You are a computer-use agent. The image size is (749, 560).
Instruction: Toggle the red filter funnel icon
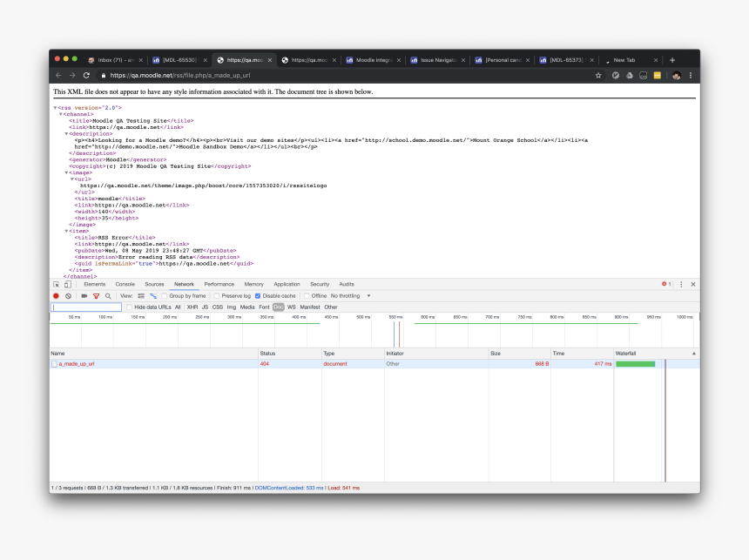[x=96, y=296]
